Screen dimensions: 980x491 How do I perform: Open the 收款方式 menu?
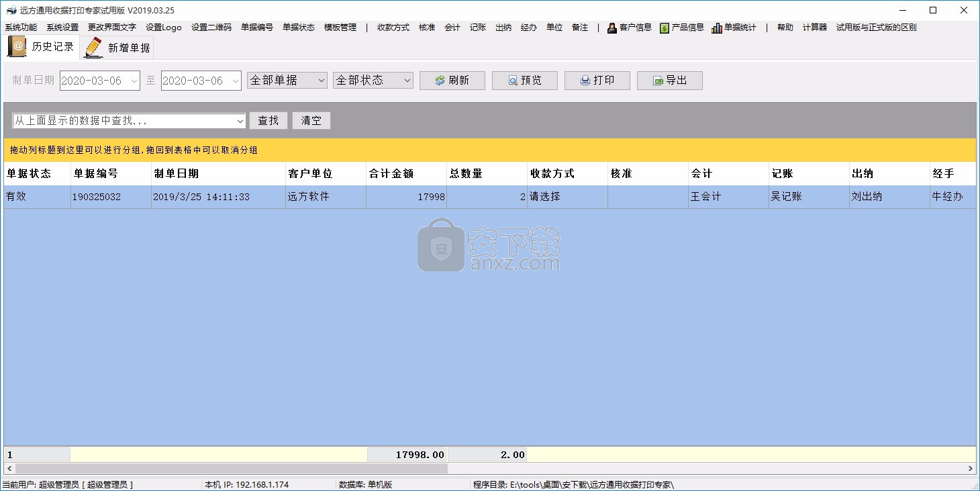point(393,28)
